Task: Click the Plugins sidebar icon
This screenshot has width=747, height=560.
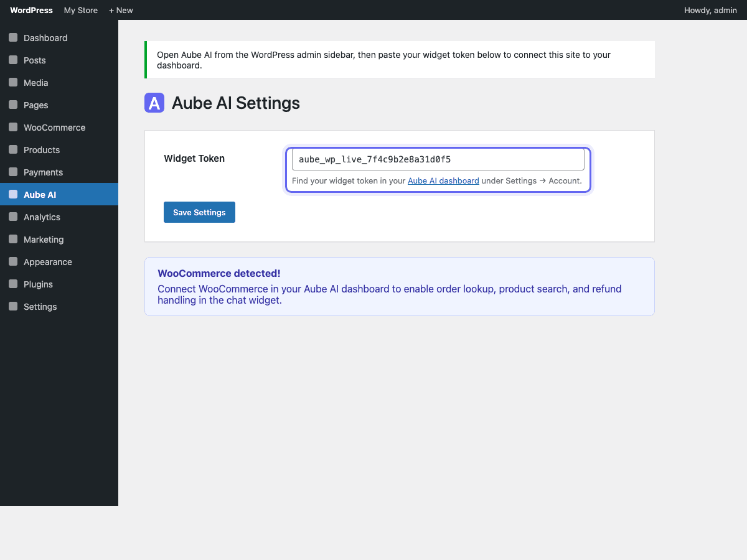Action: pyautogui.click(x=13, y=284)
